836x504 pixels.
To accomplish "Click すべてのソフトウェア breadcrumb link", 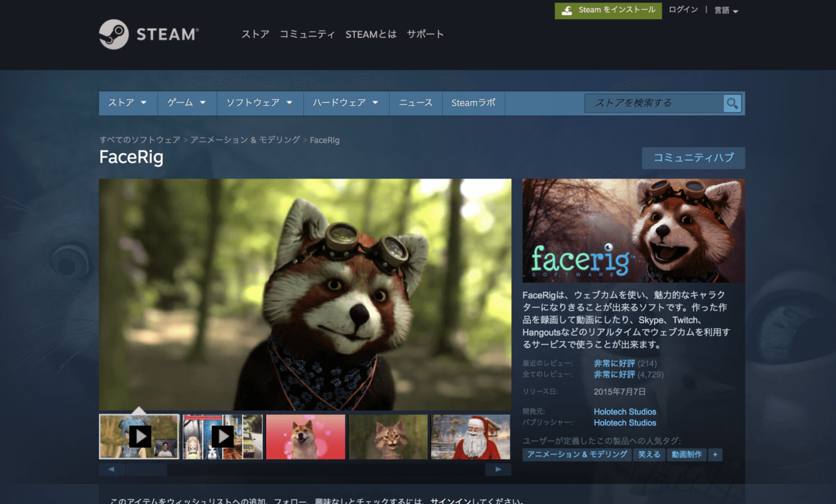I will [x=139, y=140].
